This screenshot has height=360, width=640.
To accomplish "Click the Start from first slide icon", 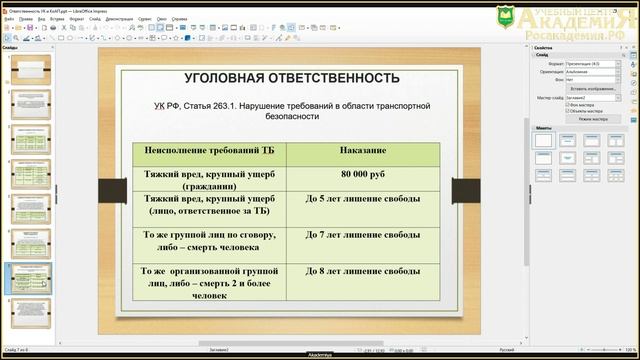I will pos(193,27).
